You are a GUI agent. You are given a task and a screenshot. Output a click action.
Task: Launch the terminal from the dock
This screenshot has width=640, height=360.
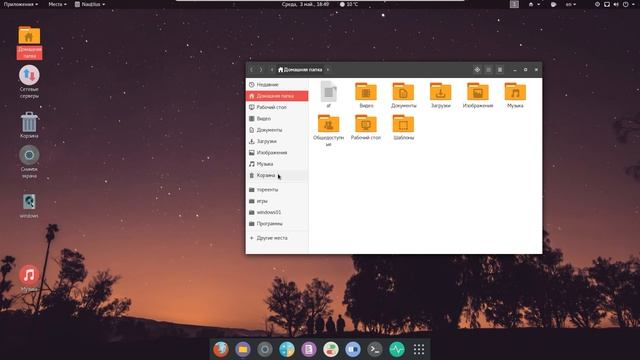click(x=375, y=349)
